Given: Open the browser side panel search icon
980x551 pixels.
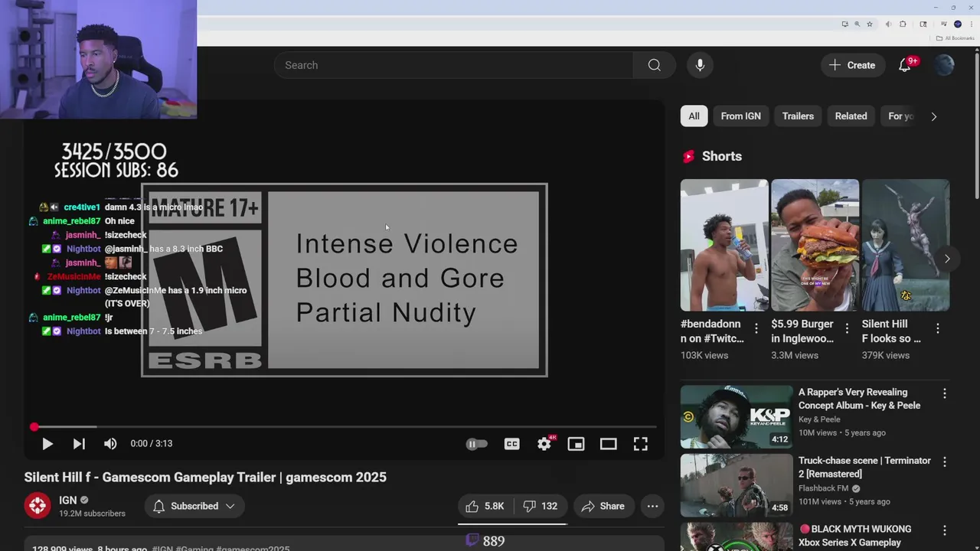Looking at the screenshot, I should 923,24.
